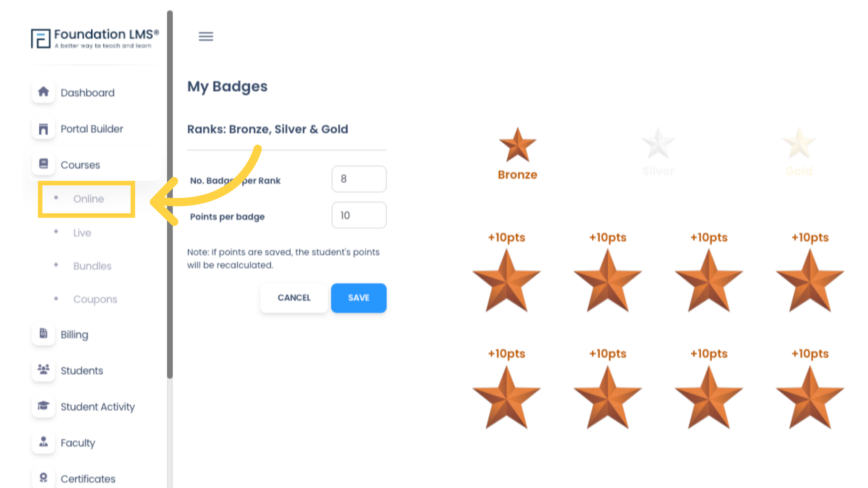
Task: Click the Points per badge input field
Action: pos(359,215)
